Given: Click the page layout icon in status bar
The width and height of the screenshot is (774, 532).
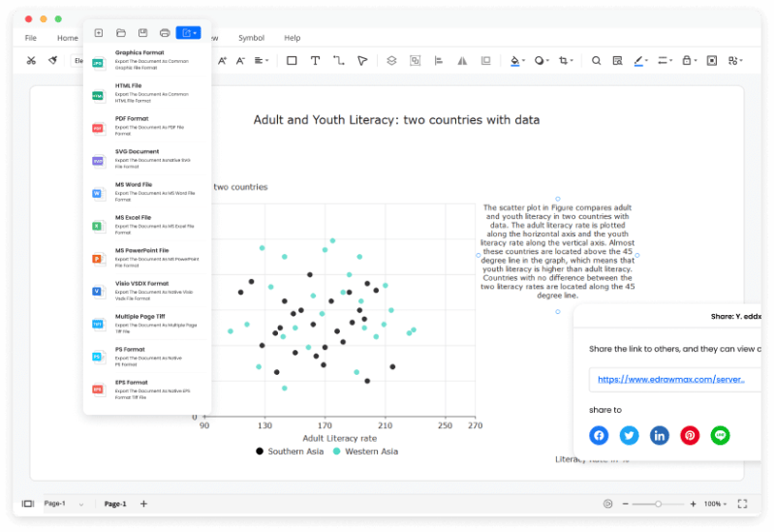Looking at the screenshot, I should coord(28,504).
